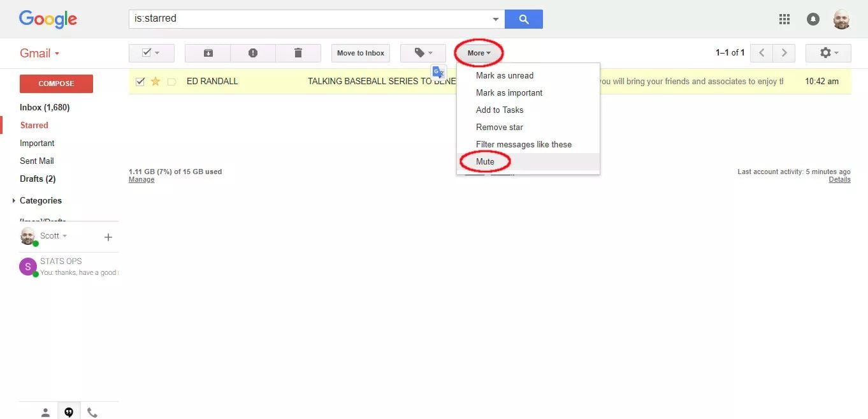This screenshot has height=419, width=868.
Task: Choose Mark as unread menu option
Action: click(504, 75)
